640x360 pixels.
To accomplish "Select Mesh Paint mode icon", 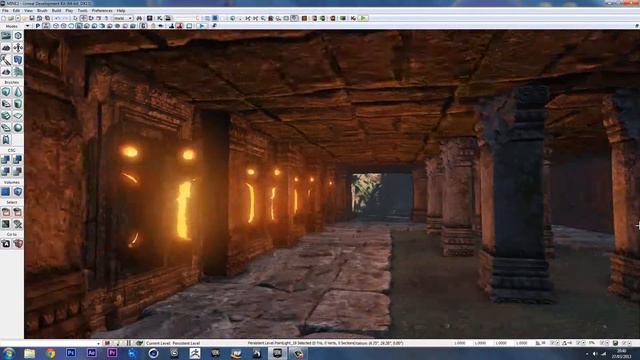I will [6, 60].
